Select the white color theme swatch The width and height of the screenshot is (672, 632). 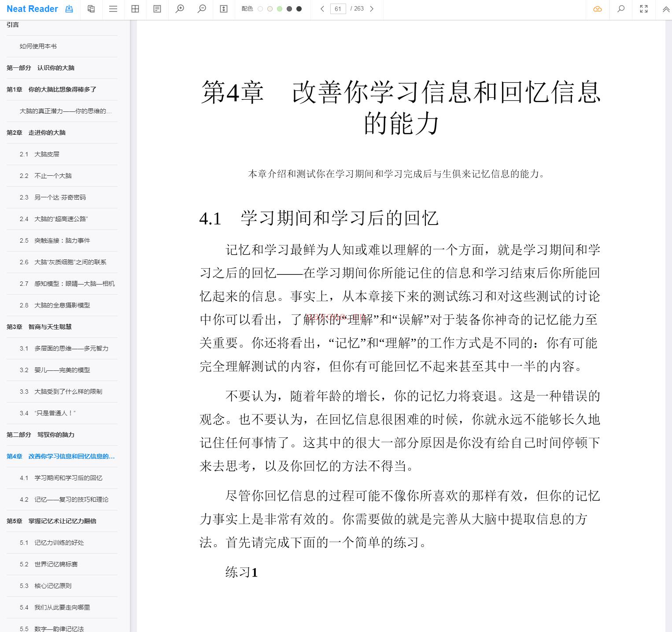point(260,9)
